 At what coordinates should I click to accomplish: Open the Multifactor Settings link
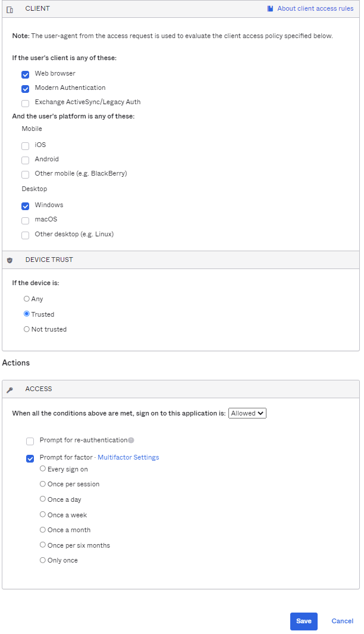pos(128,457)
